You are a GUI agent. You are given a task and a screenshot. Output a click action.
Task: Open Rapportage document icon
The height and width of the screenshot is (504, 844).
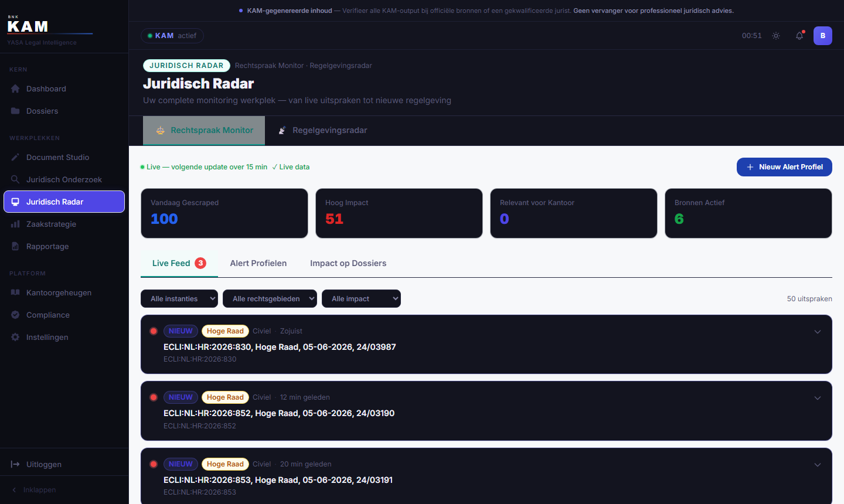(15, 246)
